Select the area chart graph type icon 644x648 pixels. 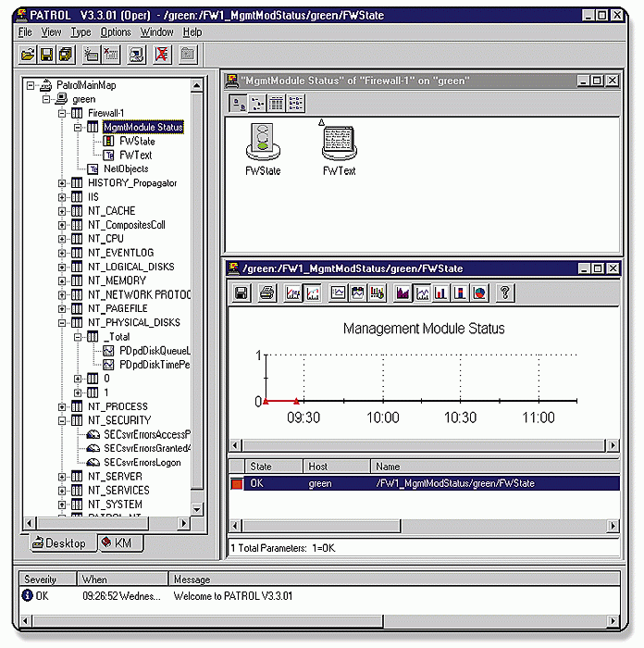click(x=402, y=293)
